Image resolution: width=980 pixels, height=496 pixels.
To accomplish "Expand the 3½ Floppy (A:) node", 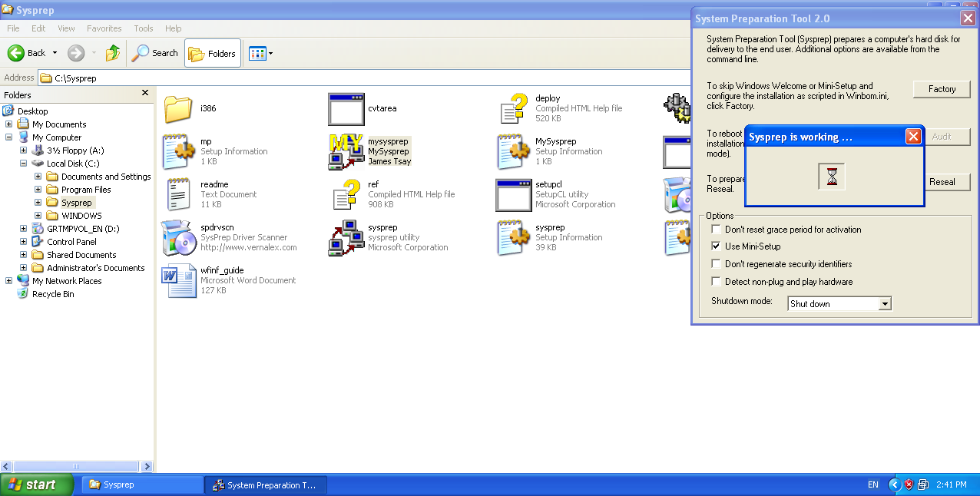I will click(24, 150).
